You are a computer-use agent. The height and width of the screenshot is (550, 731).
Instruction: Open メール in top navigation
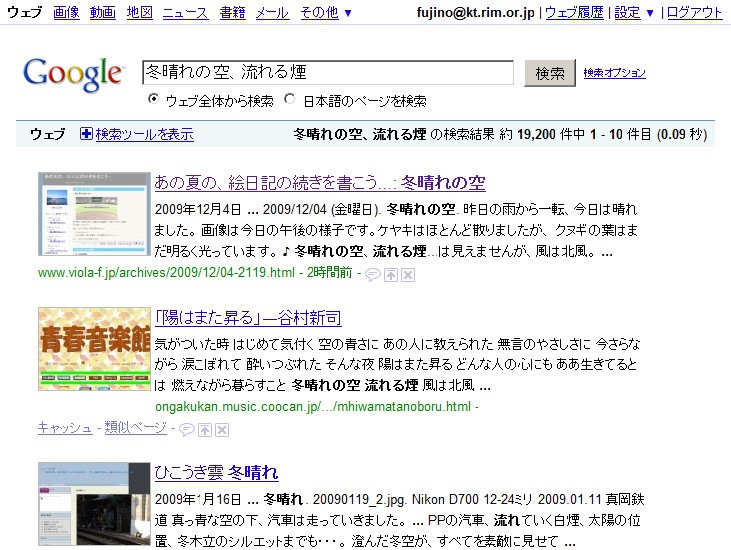click(x=273, y=13)
